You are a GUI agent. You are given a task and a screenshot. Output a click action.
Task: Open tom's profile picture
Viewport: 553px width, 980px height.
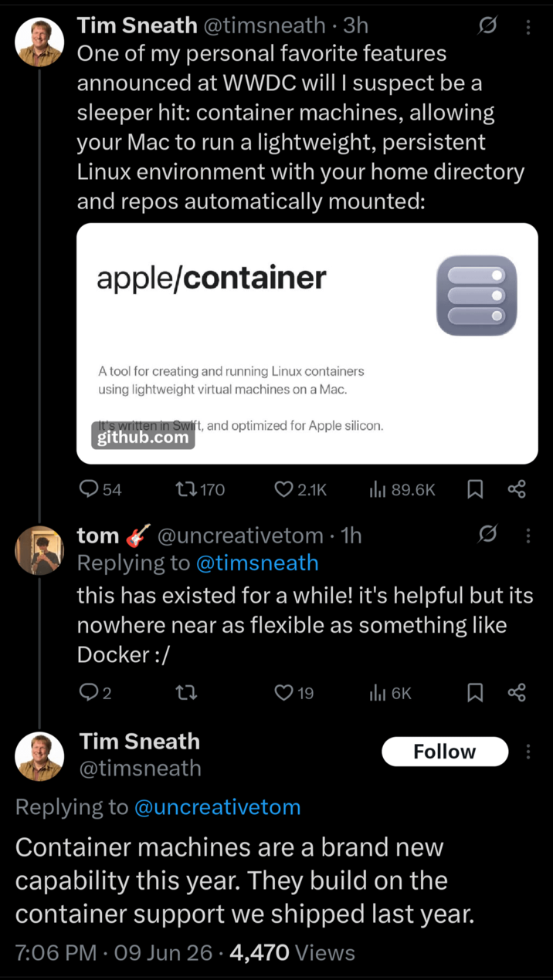click(39, 550)
